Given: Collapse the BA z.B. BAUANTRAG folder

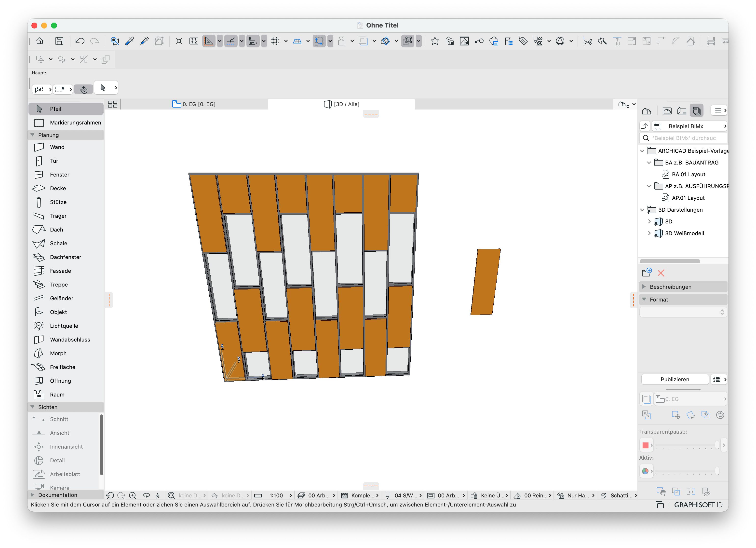Looking at the screenshot, I should (649, 163).
